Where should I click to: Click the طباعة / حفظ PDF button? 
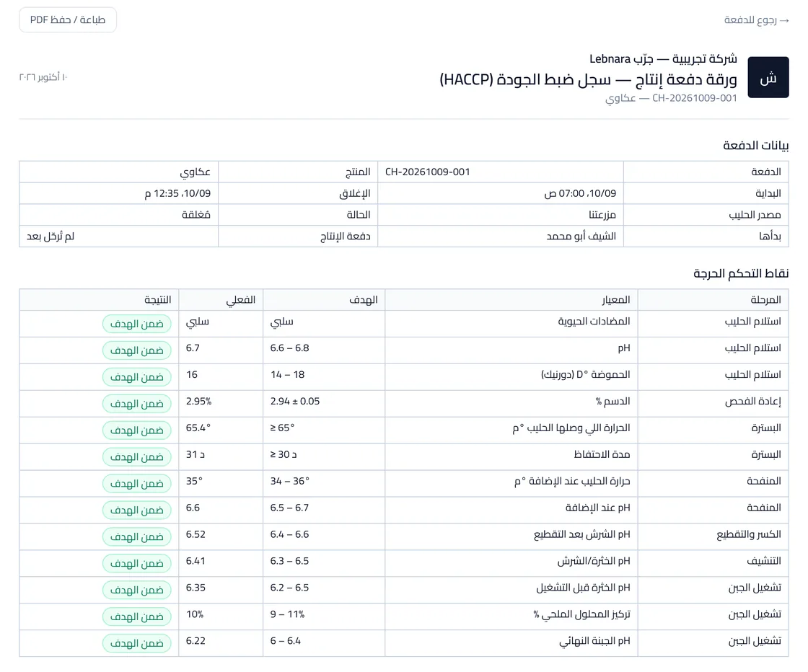coord(68,19)
